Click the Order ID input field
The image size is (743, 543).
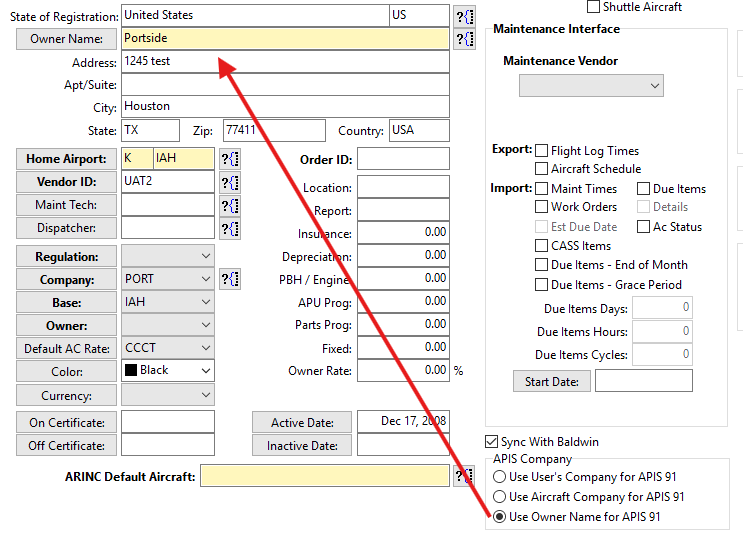[x=403, y=159]
